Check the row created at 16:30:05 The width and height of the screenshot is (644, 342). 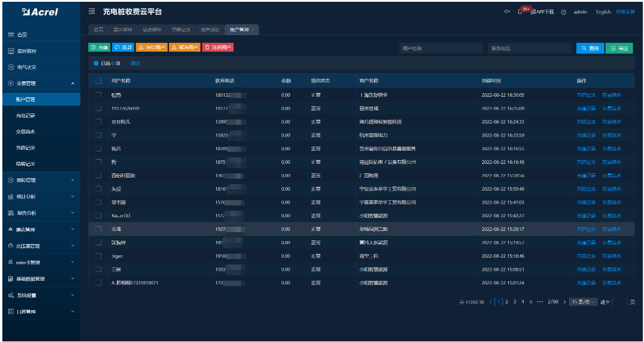[x=98, y=95]
